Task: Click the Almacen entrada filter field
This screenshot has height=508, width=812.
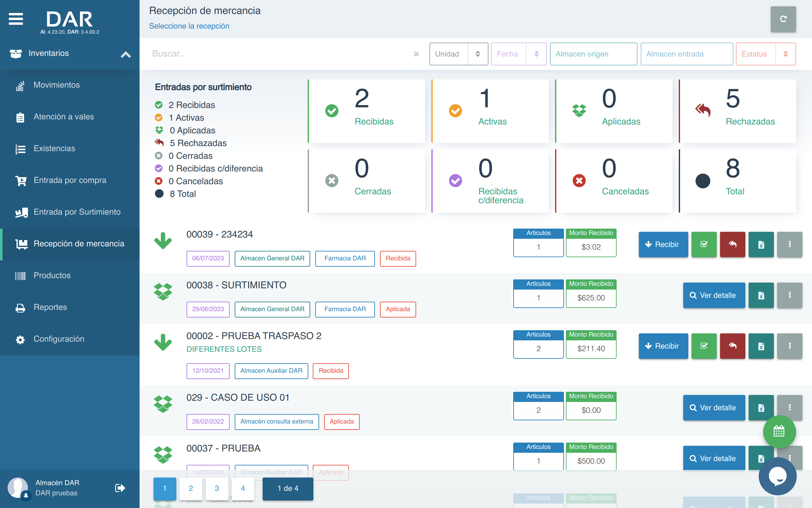Action: (687, 54)
